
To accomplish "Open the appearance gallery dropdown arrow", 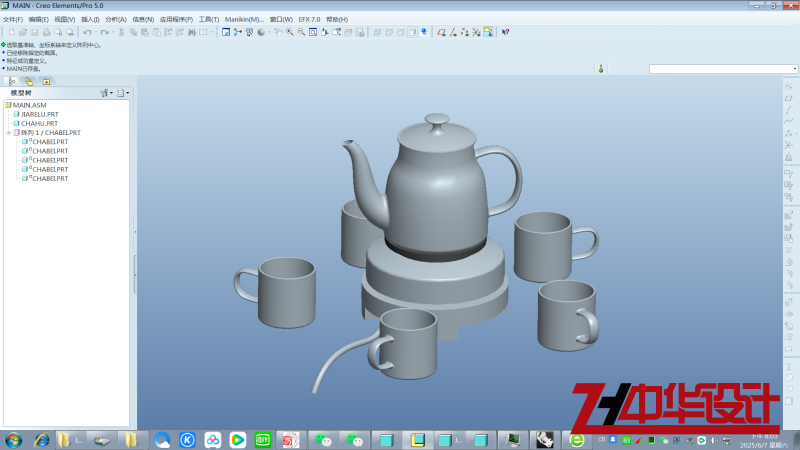I will pos(269,32).
